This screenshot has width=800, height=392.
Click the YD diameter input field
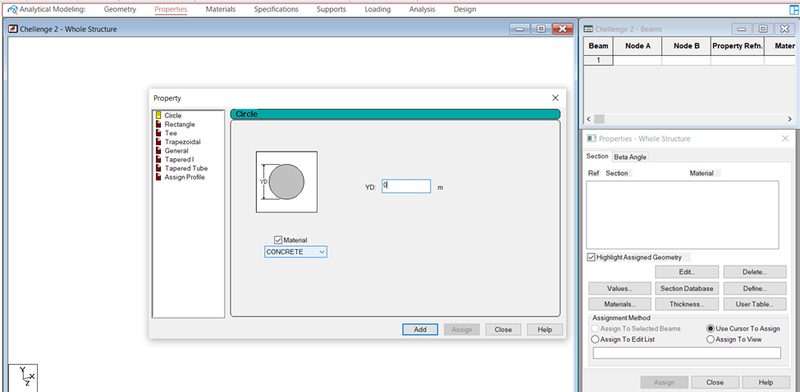coord(406,186)
